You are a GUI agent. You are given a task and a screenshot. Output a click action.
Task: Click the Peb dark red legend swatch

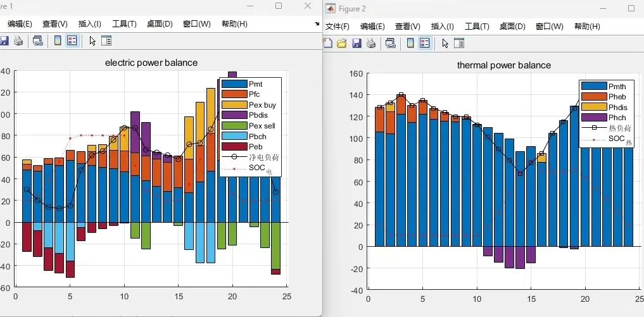coord(234,147)
